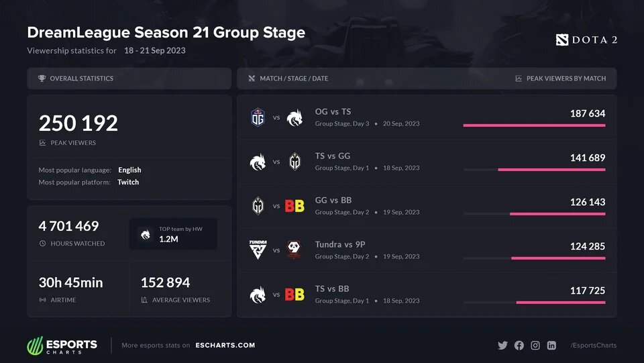The width and height of the screenshot is (644, 363).
Task: Click the trophy icon beside Overall Statistics
Action: click(x=42, y=79)
